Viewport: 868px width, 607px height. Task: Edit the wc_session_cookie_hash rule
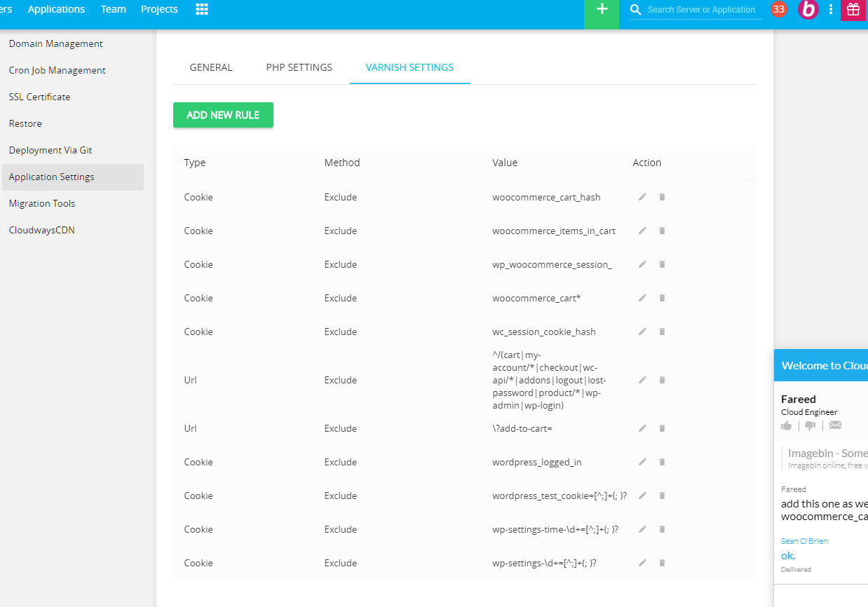(642, 332)
